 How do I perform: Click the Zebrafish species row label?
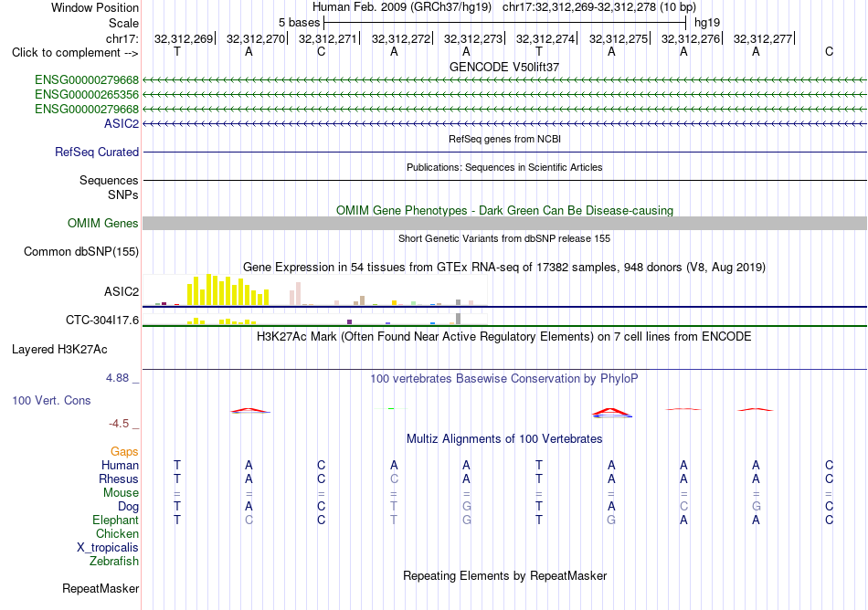(114, 562)
